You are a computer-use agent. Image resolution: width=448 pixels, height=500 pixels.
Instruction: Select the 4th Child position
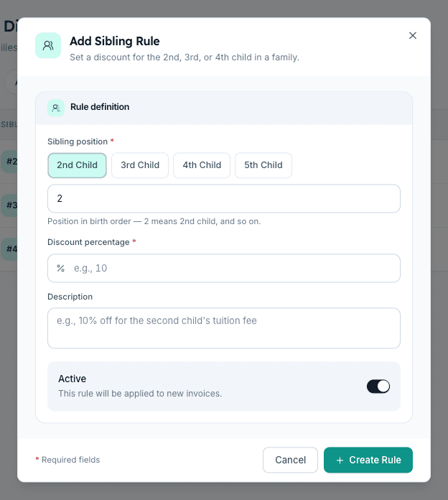click(x=202, y=165)
